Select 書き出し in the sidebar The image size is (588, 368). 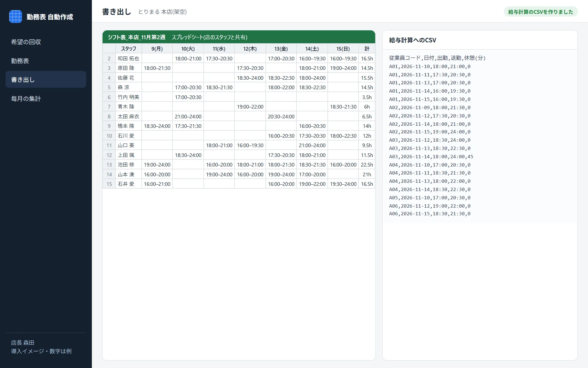tap(46, 79)
